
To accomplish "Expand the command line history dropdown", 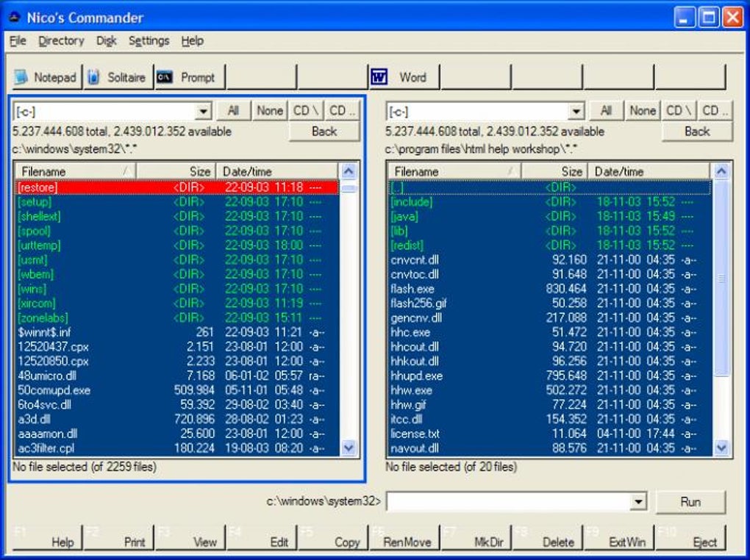I will 638,502.
